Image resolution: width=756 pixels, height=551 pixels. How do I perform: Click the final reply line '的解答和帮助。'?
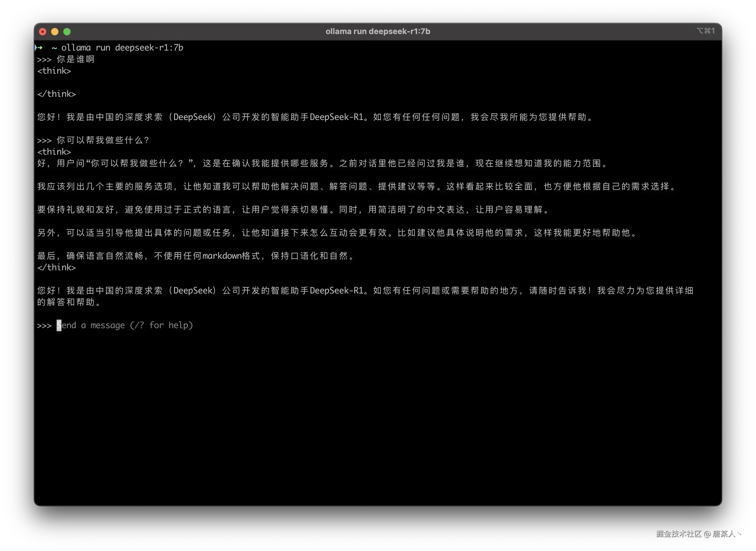click(68, 302)
